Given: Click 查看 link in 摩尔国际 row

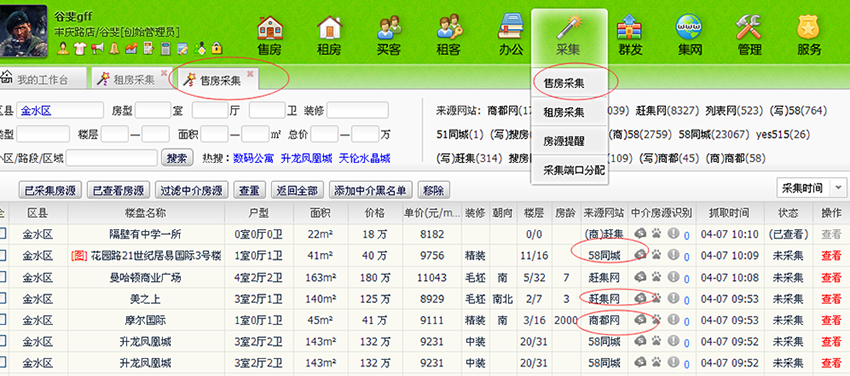Looking at the screenshot, I should tap(831, 320).
